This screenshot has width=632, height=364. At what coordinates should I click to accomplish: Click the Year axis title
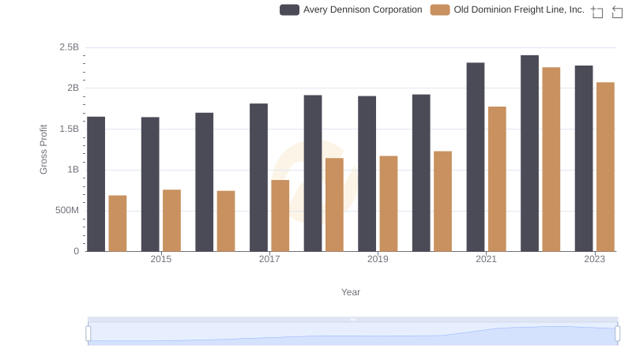(351, 292)
